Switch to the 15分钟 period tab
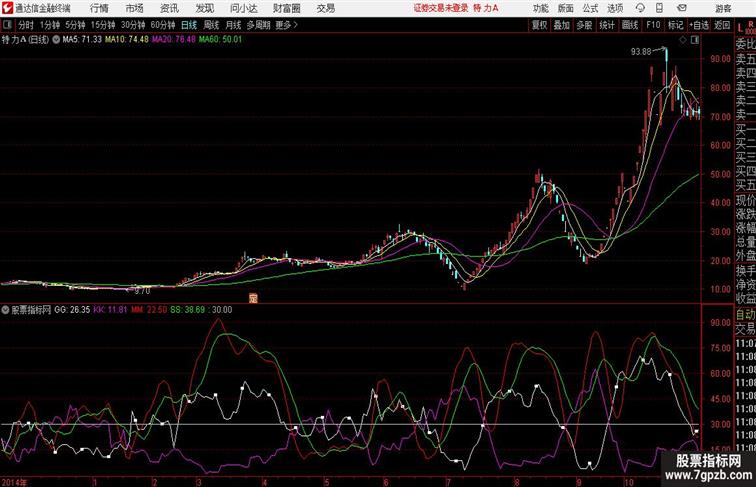The width and height of the screenshot is (756, 487). (103, 25)
